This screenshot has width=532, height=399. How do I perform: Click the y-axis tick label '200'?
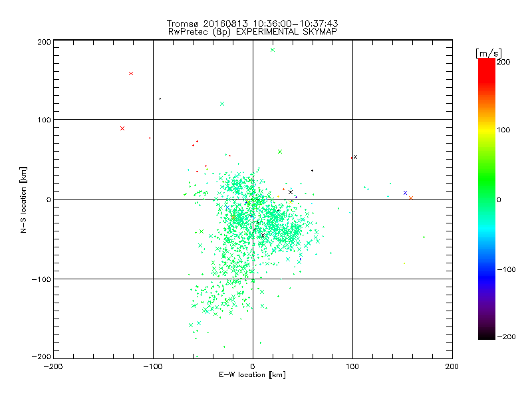pyautogui.click(x=44, y=42)
